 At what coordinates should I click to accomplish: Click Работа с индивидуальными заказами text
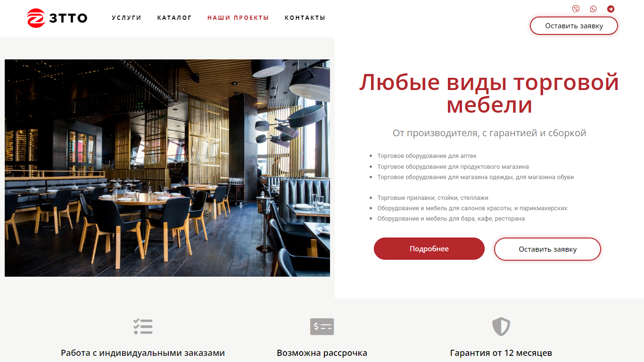pos(143,353)
